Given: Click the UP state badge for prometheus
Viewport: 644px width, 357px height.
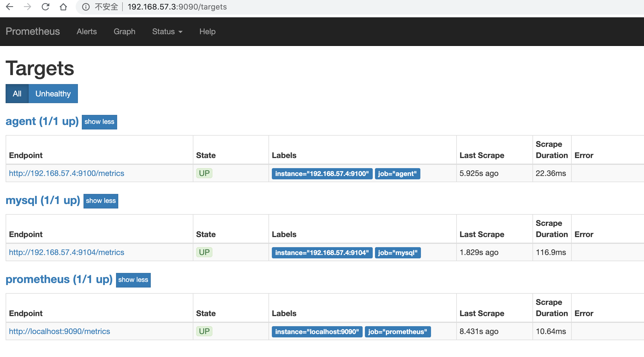Looking at the screenshot, I should click(x=204, y=331).
